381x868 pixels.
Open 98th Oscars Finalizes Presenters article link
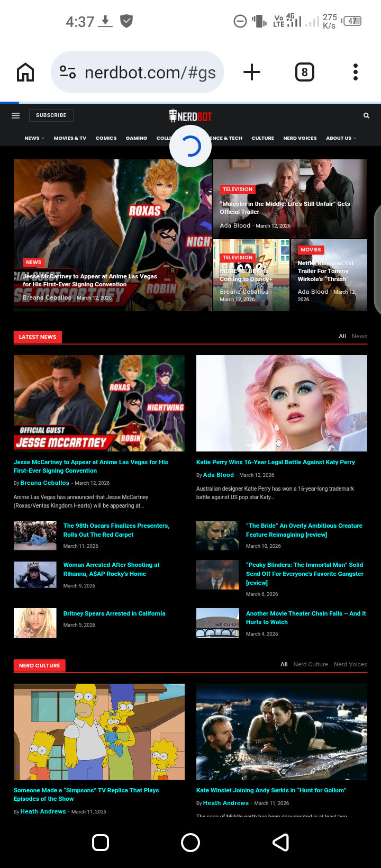(x=116, y=530)
